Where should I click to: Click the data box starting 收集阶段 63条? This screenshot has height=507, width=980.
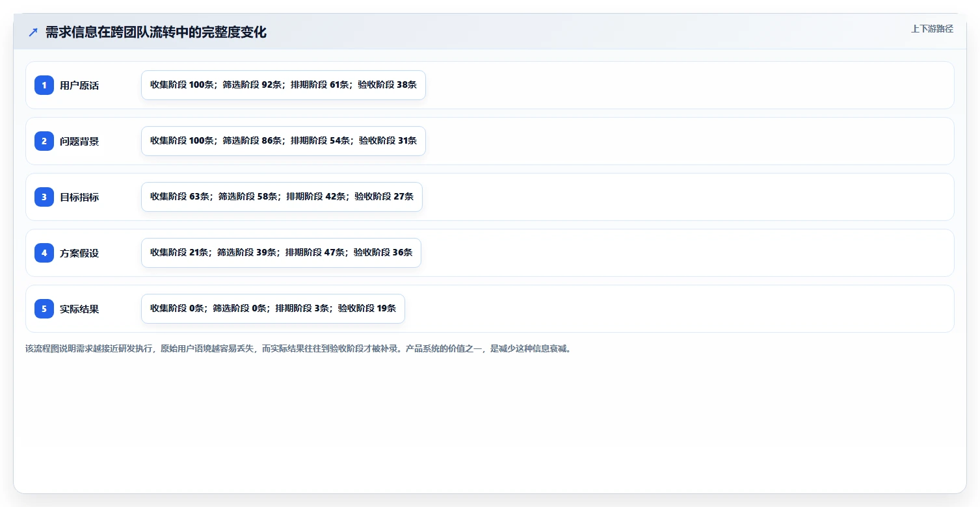pos(282,197)
